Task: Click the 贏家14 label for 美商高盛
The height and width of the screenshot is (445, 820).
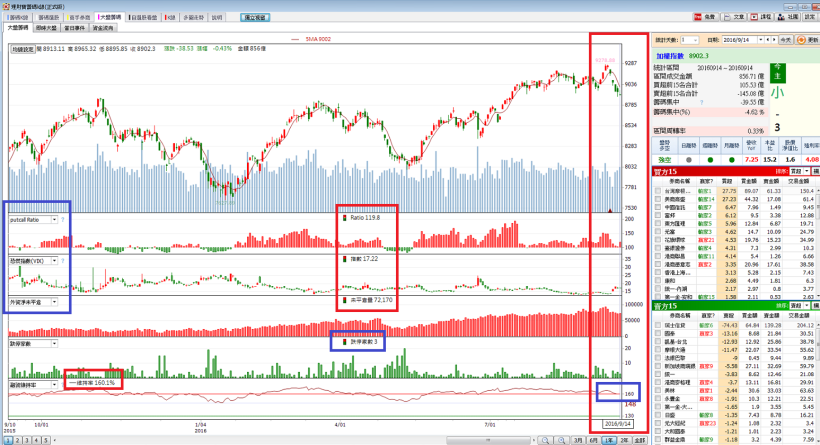Action: point(706,199)
